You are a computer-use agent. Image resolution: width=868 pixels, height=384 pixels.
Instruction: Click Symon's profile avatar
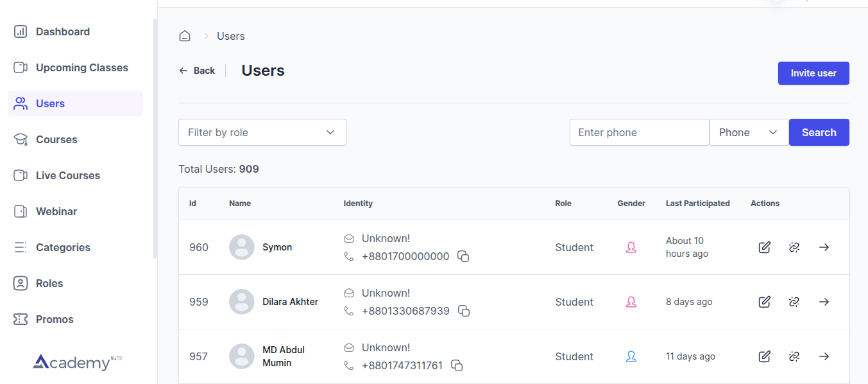click(242, 247)
